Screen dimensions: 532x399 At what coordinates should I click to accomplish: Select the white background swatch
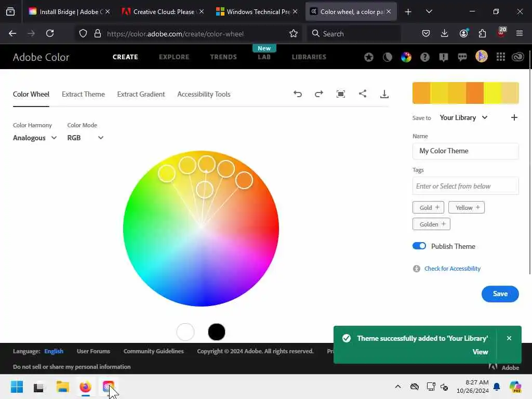click(185, 332)
